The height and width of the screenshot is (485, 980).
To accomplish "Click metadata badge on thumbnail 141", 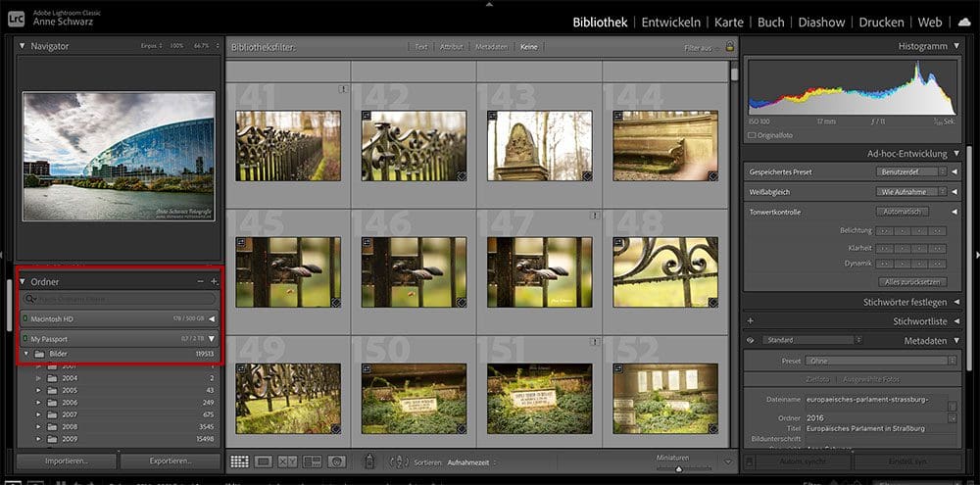I will pos(343,89).
